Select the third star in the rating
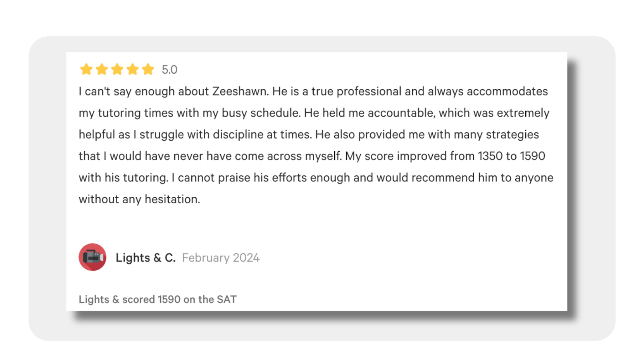Screen dimensions: 644x362 [117, 69]
